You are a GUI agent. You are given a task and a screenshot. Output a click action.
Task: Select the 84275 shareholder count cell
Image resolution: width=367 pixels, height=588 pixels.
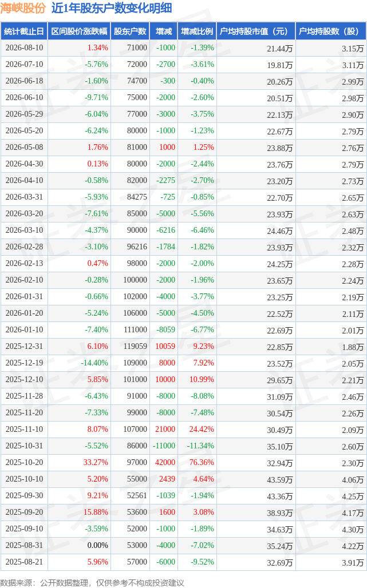(137, 197)
